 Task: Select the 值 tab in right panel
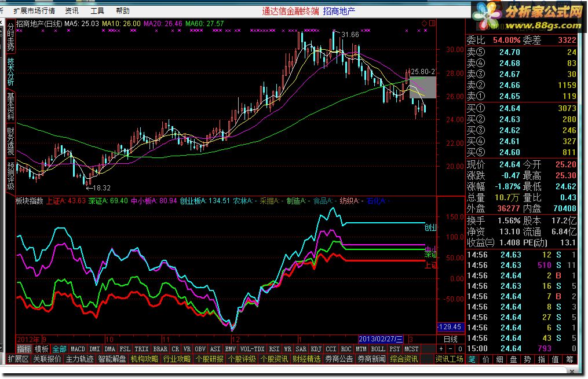click(x=556, y=359)
